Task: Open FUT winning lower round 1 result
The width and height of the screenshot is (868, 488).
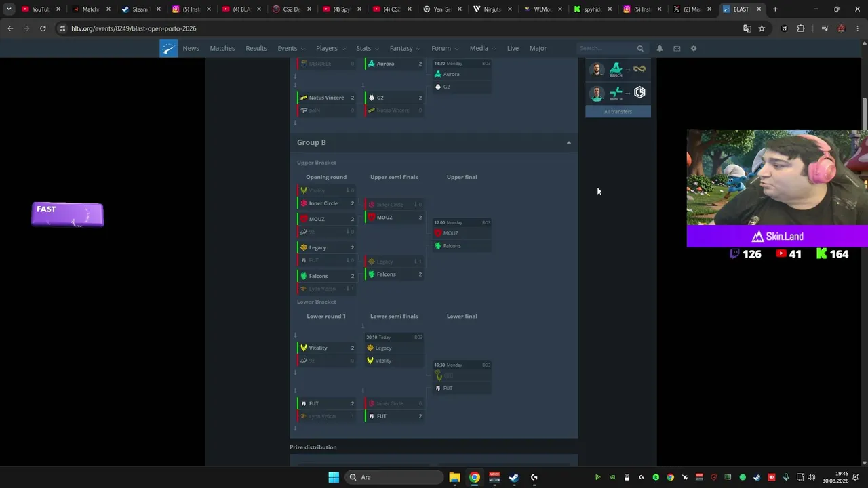Action: tap(327, 403)
